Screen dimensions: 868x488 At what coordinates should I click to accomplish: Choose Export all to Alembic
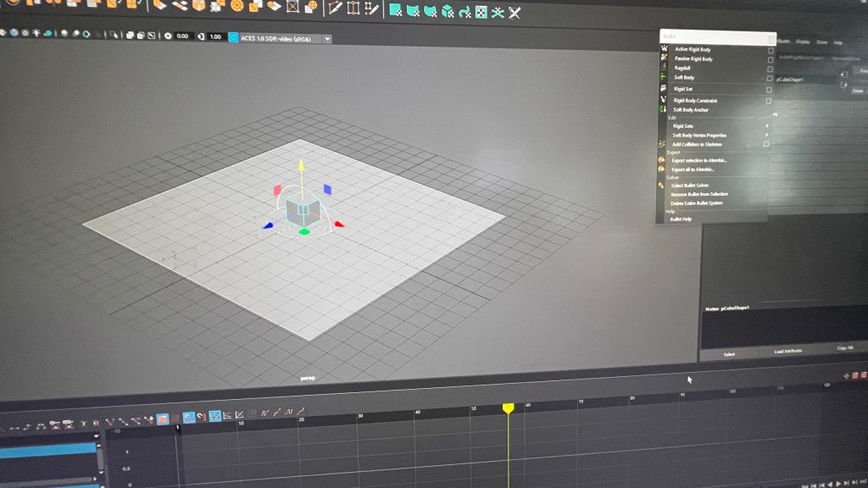tap(693, 169)
